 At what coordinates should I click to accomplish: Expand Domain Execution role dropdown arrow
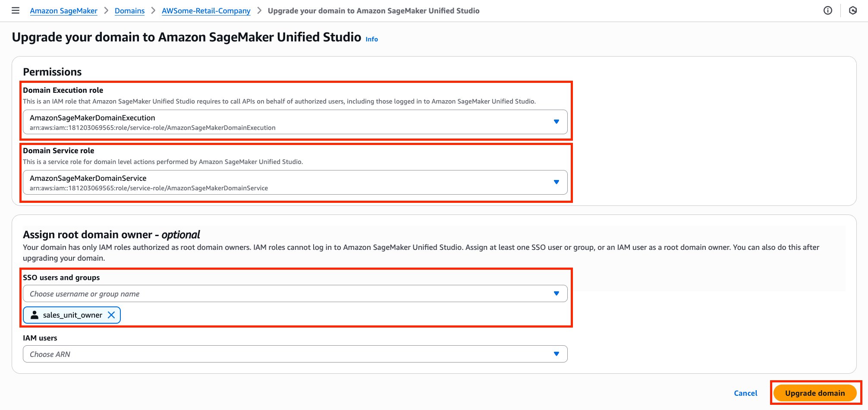[x=556, y=122]
